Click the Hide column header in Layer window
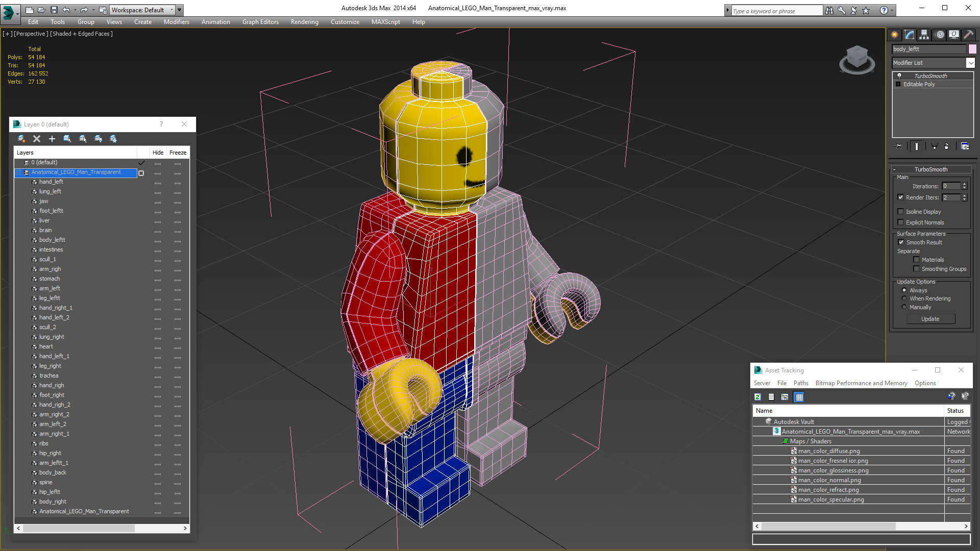 click(x=158, y=153)
